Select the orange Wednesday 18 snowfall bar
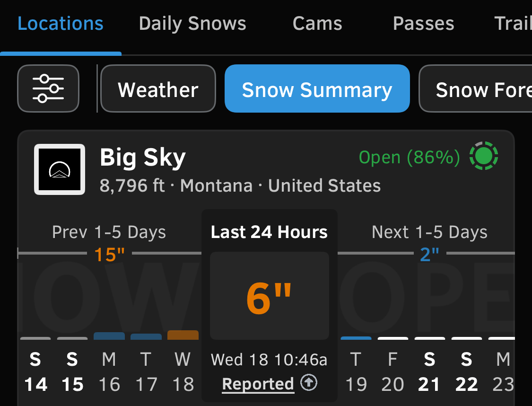Viewport: 532px width, 406px height. point(183,335)
